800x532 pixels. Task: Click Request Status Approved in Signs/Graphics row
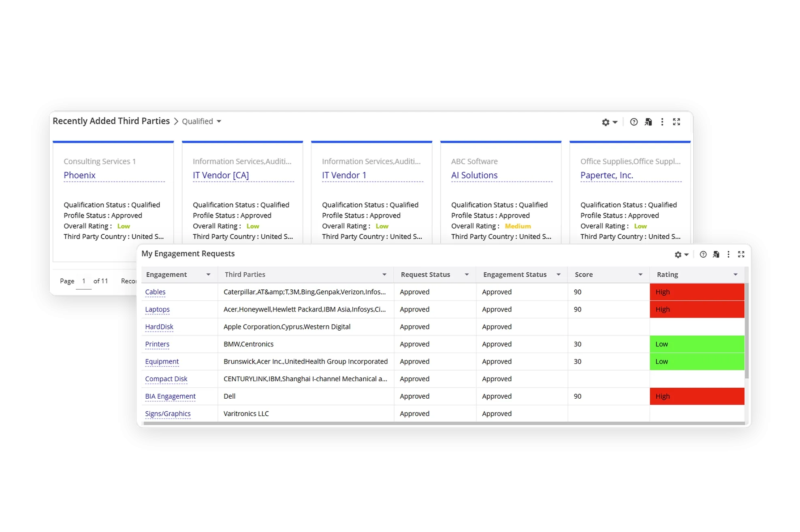click(x=414, y=414)
